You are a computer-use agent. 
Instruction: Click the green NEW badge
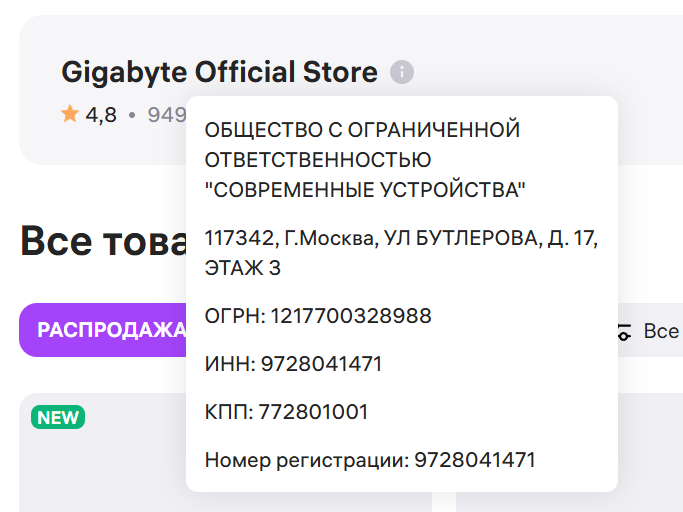[58, 417]
